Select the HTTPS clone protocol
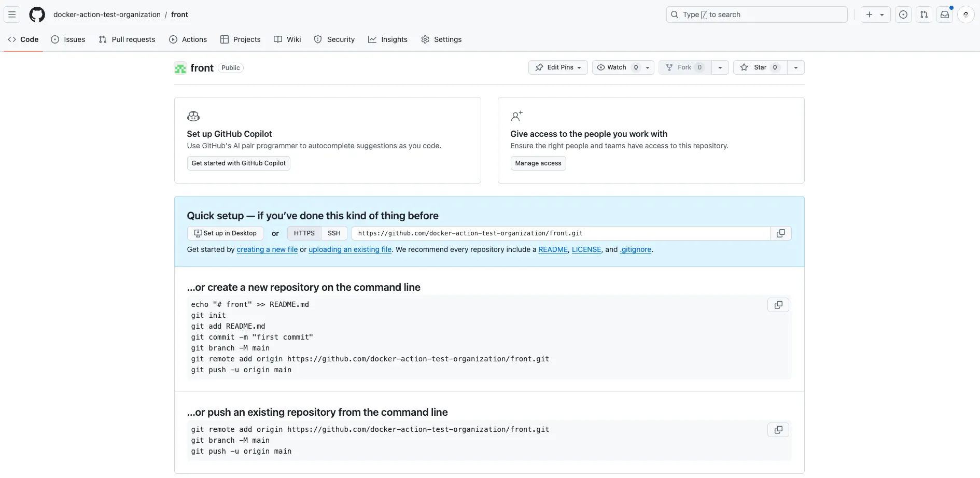980x478 pixels. point(304,233)
